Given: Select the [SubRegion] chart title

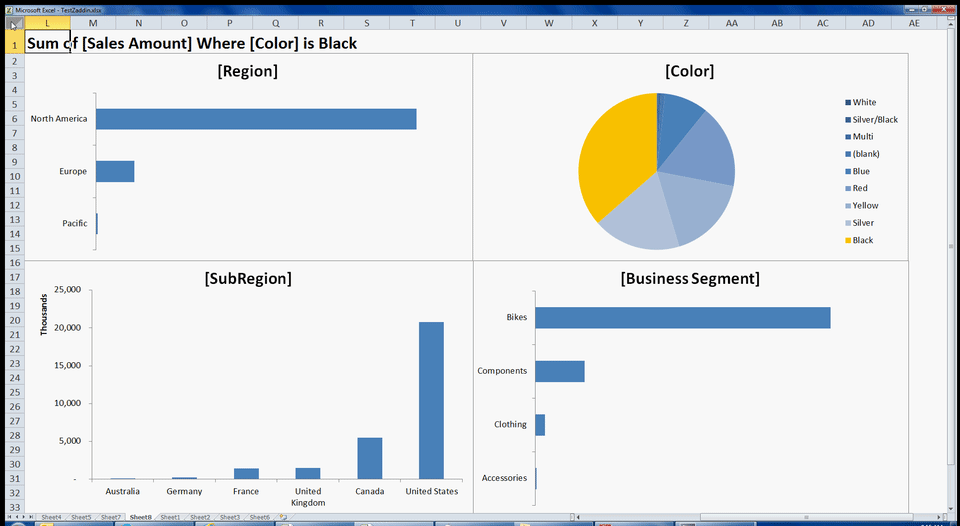Looking at the screenshot, I should click(248, 279).
